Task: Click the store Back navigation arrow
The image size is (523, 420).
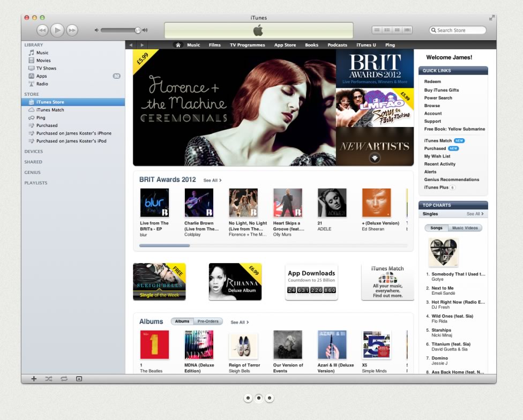Action: 131,45
